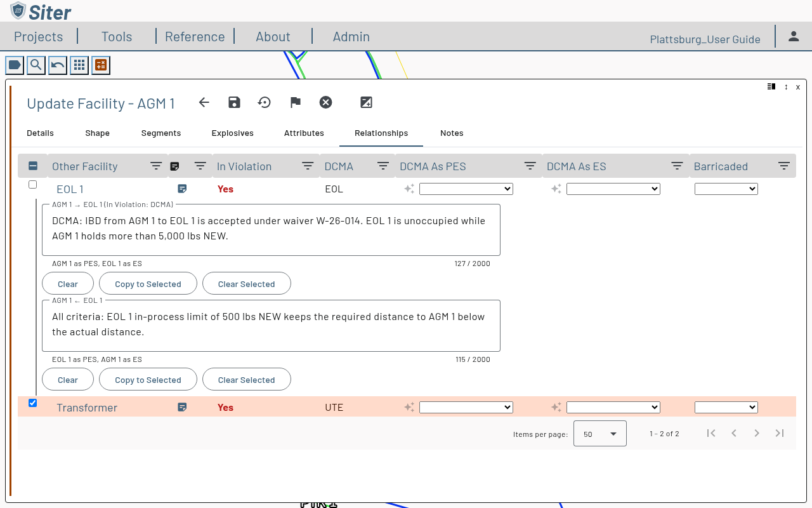Save the facility with the floppy disk icon

pyautogui.click(x=234, y=102)
